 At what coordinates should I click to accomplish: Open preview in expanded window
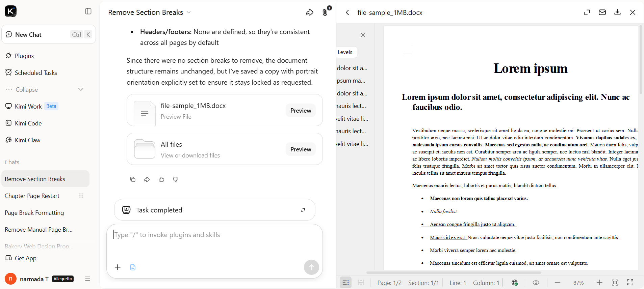click(587, 12)
